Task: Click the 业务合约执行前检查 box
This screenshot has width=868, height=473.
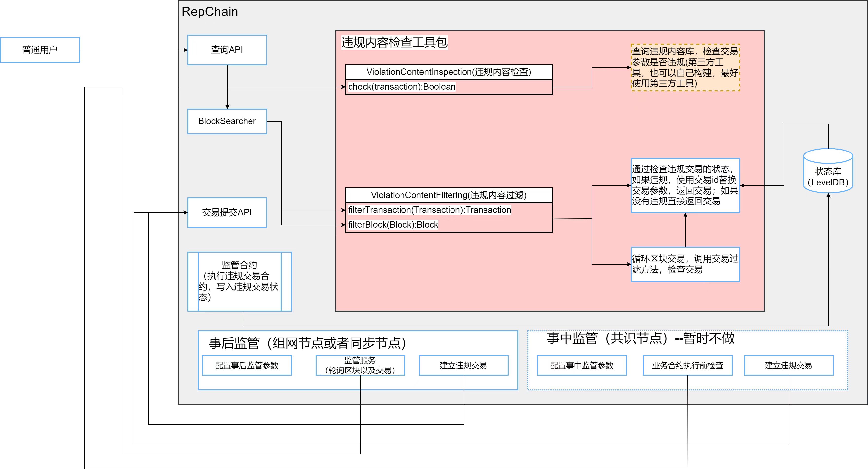Action: (x=688, y=365)
